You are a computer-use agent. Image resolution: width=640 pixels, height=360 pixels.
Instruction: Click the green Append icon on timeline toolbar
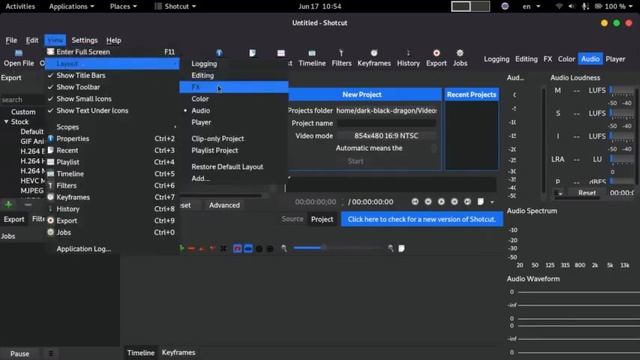click(182, 248)
